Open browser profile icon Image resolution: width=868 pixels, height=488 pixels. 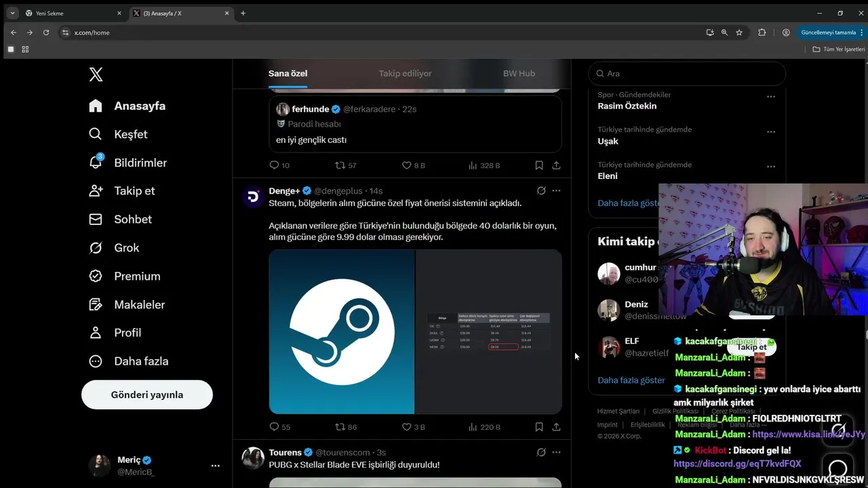[786, 33]
